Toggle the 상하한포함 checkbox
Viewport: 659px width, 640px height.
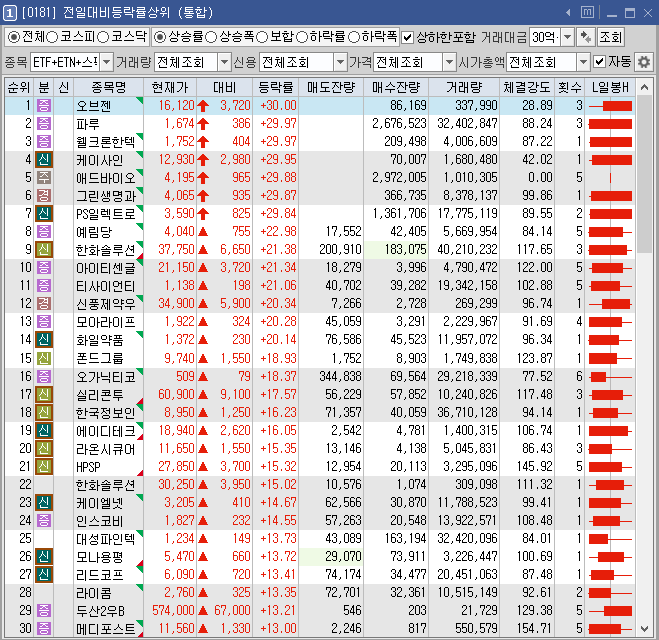point(407,37)
